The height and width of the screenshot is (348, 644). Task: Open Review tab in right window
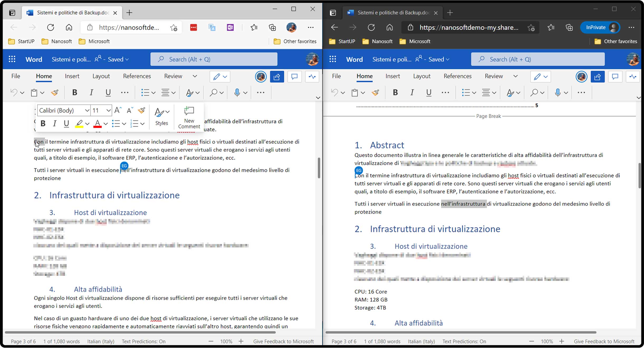click(494, 76)
